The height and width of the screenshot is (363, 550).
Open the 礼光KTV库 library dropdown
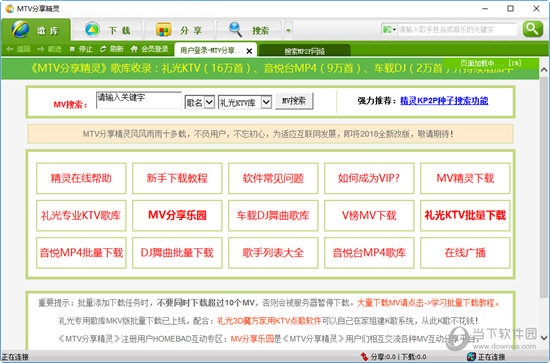(245, 102)
